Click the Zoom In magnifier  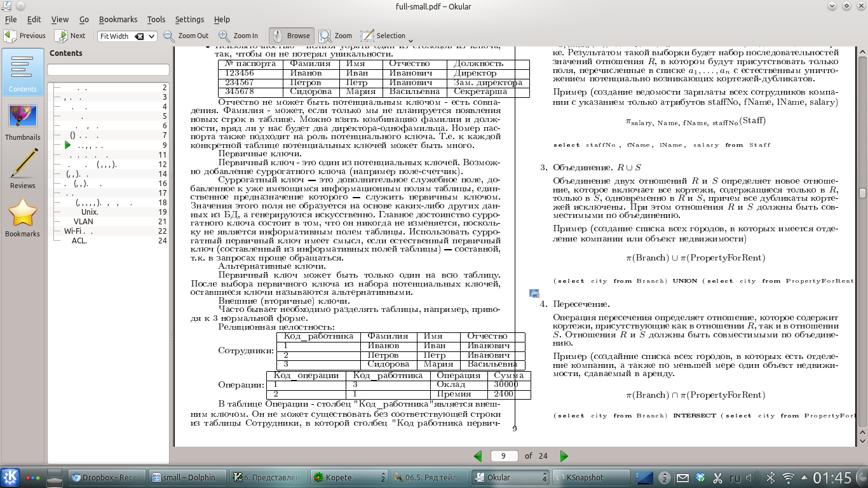click(x=239, y=36)
